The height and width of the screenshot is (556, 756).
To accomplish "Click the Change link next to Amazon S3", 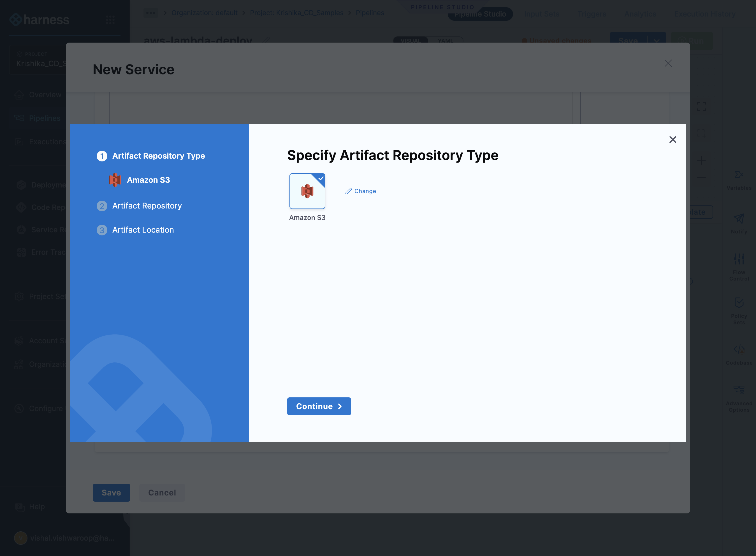I will click(x=360, y=191).
